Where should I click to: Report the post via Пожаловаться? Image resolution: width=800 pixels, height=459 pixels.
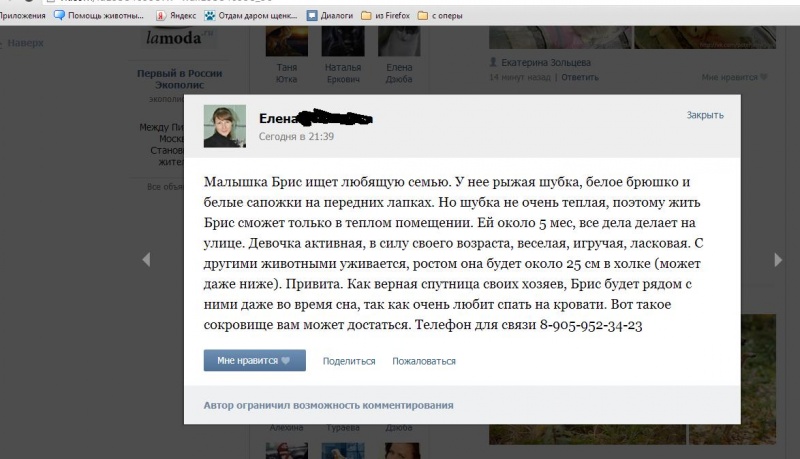(424, 361)
